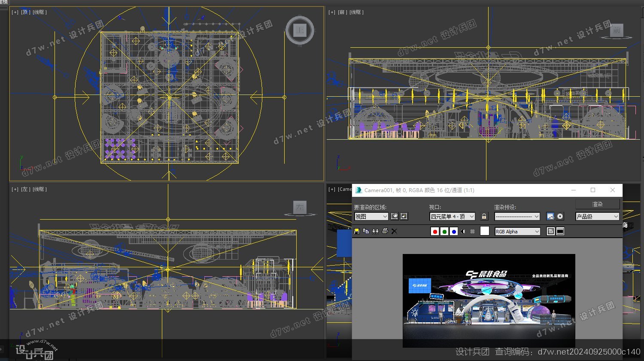Toggle the green channel display
Image resolution: width=644 pixels, height=361 pixels.
point(444,231)
